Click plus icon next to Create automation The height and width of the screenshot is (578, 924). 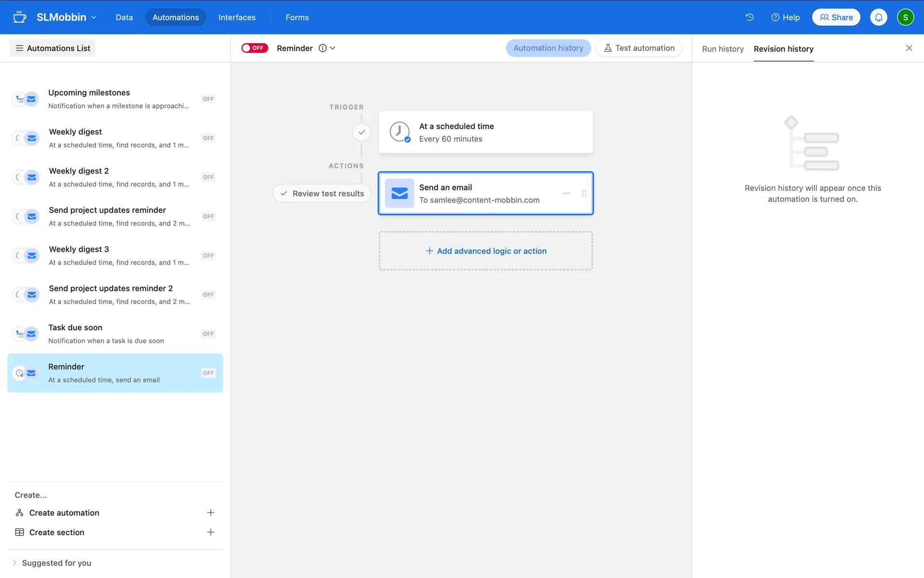point(210,512)
